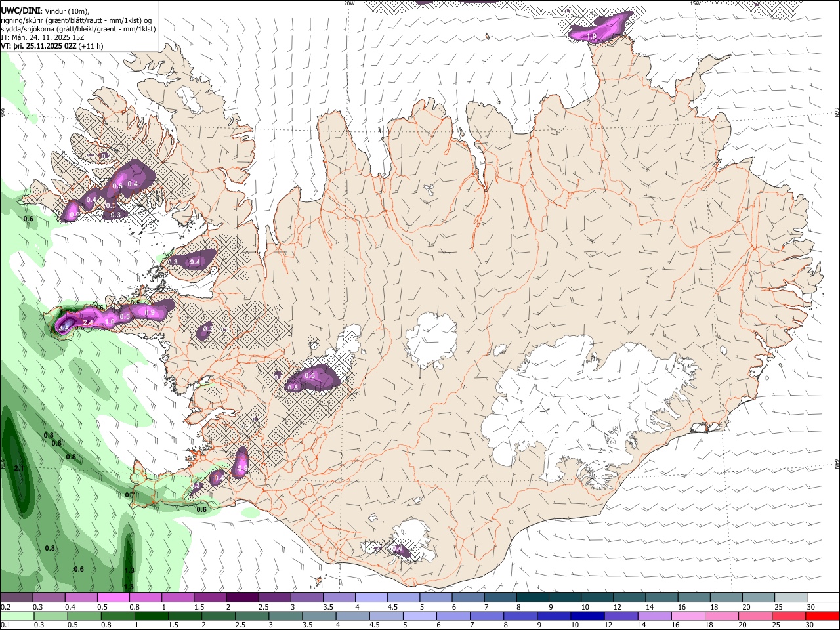Click the 15W longitude label at top

pos(695,3)
